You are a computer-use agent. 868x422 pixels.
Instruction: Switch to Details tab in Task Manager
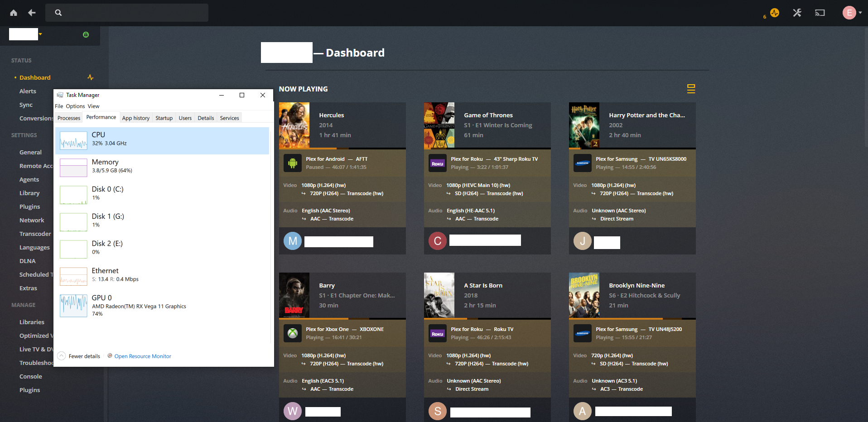[x=206, y=118]
